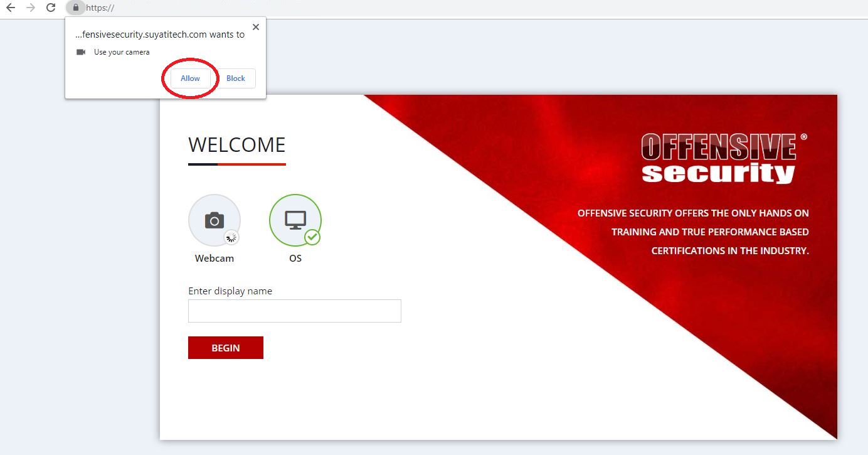This screenshot has height=455, width=868.
Task: Click the WELCOME heading
Action: [x=236, y=144]
